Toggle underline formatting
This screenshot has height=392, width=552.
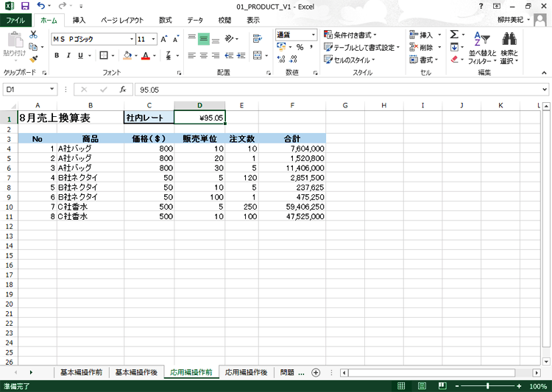click(x=81, y=55)
